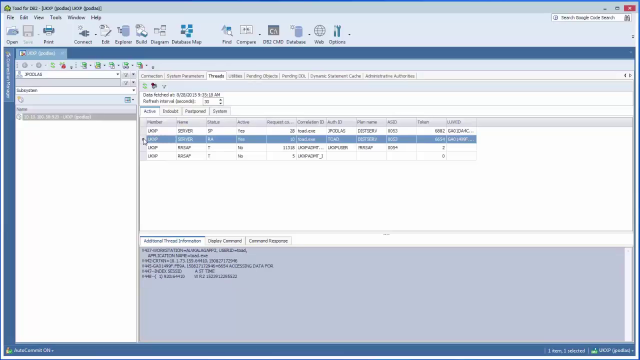This screenshot has height=360, width=640.
Task: Select the Postponed threads sub-tab
Action: pos(195,111)
